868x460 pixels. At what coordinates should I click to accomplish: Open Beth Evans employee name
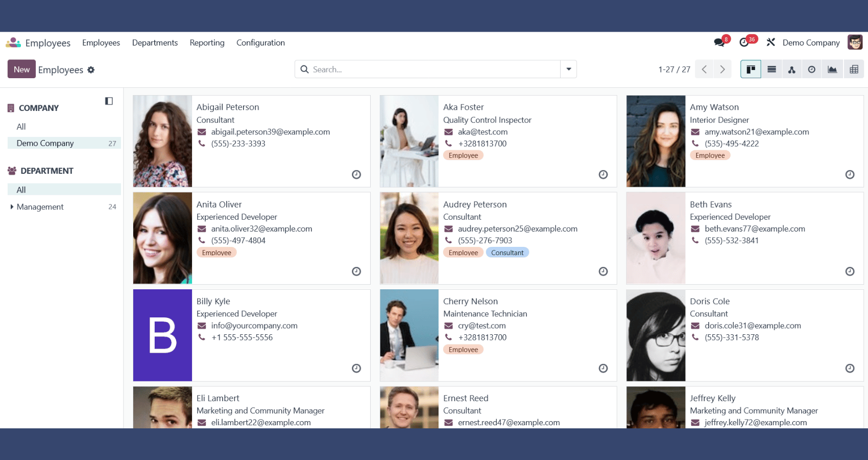coord(711,204)
